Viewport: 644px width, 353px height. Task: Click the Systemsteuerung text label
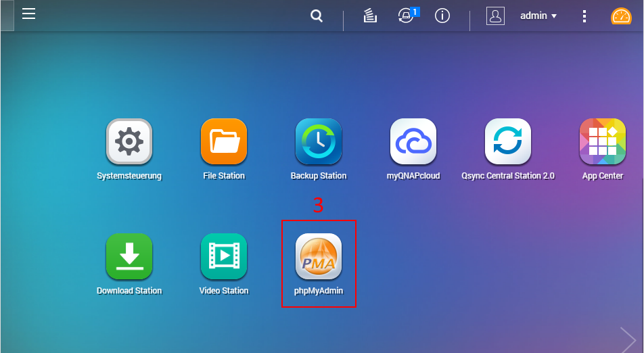[x=129, y=176]
